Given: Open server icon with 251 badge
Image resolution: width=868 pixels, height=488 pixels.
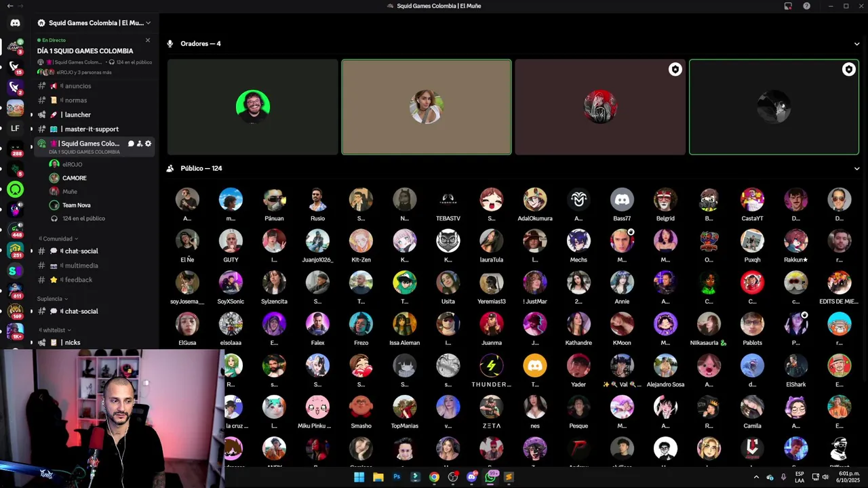Looking at the screenshot, I should point(15,251).
